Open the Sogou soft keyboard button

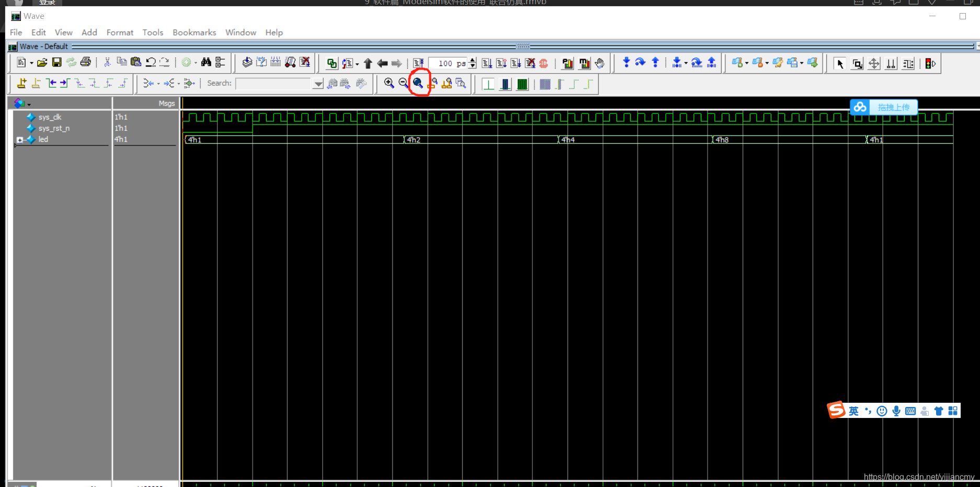pyautogui.click(x=910, y=411)
